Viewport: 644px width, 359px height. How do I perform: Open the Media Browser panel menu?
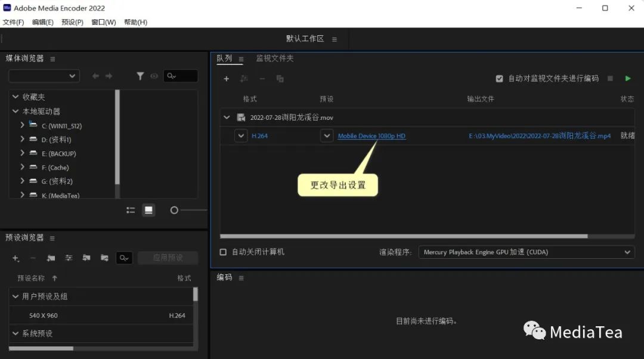pos(52,59)
